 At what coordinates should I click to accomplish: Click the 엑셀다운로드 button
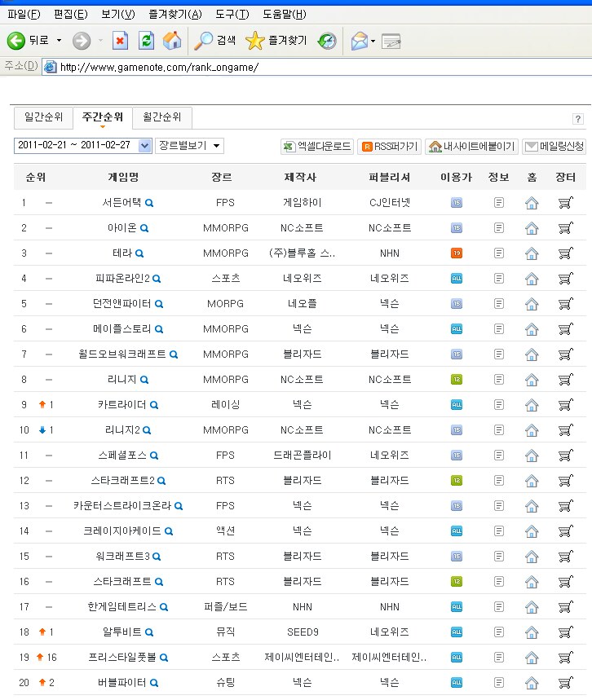[316, 147]
